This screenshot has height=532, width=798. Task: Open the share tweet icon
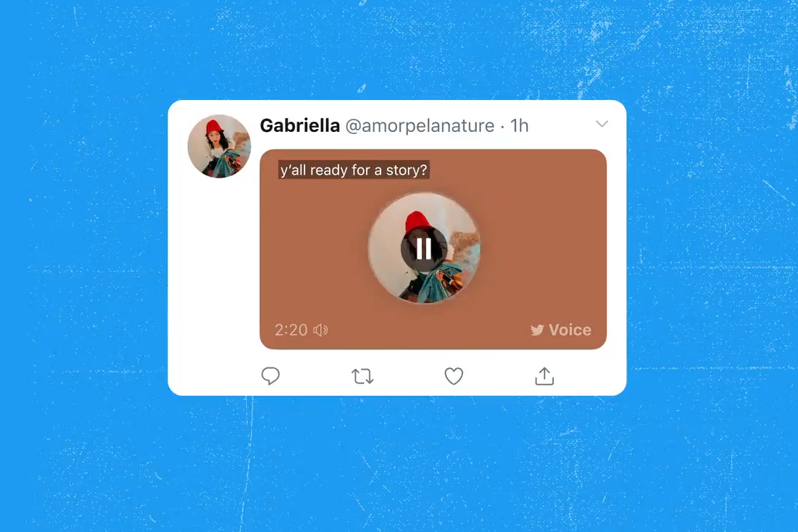point(544,375)
